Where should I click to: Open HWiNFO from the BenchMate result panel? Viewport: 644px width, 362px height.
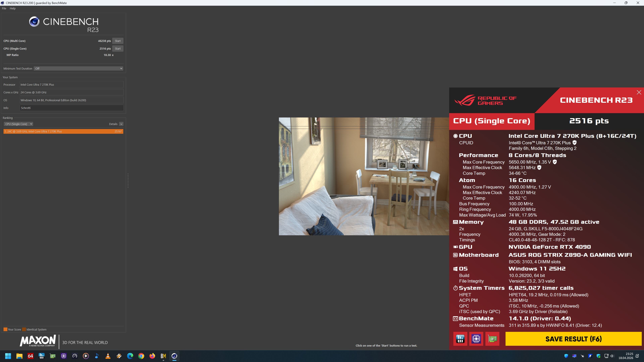click(460, 339)
